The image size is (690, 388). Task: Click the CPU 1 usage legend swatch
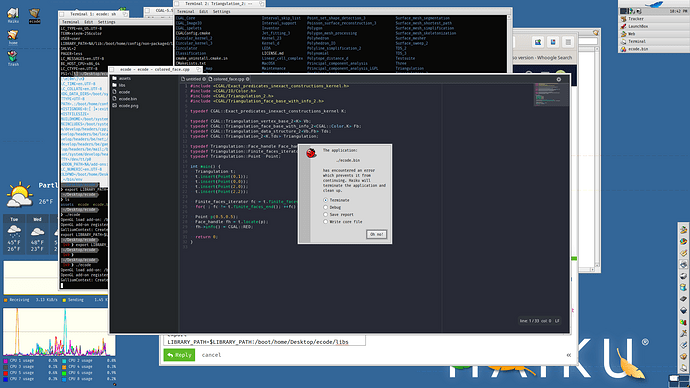(x=6, y=361)
